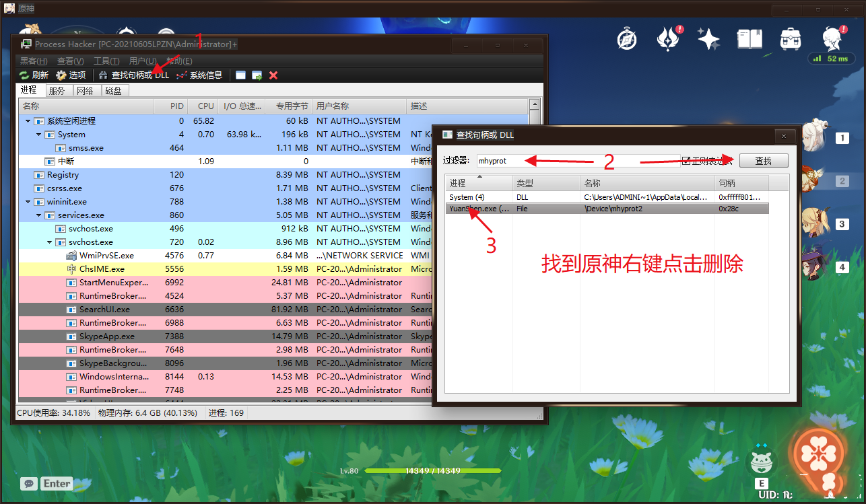Switch to the 磁盘 tab

pos(114,91)
